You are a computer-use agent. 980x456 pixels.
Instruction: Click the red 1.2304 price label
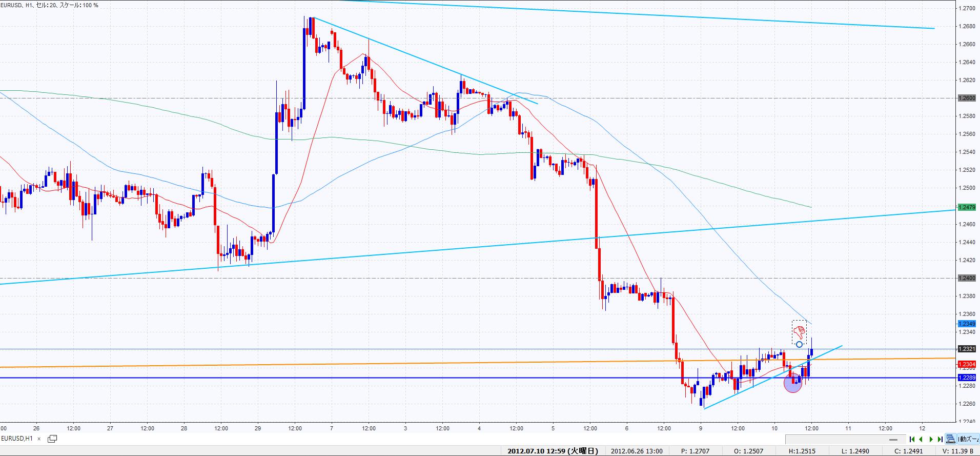(967, 364)
